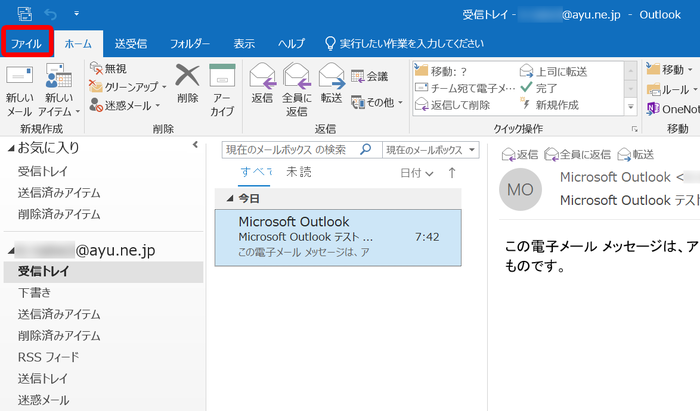Select 受信トレイ under the @ayu.ne.jp account
This screenshot has width=700, height=411.
tap(103, 271)
